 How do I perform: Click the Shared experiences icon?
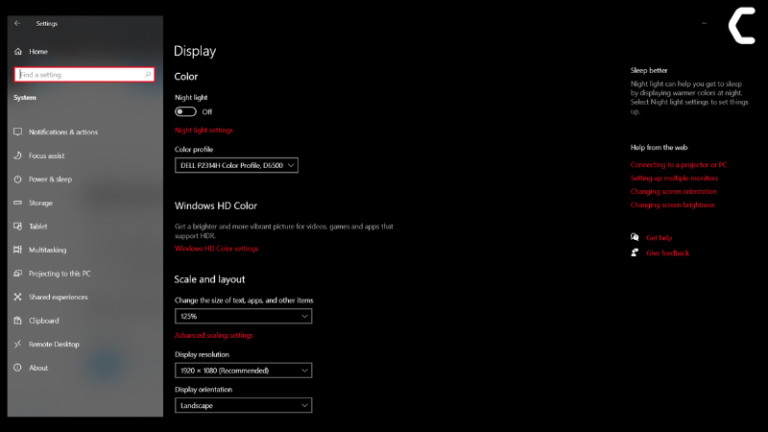[18, 297]
